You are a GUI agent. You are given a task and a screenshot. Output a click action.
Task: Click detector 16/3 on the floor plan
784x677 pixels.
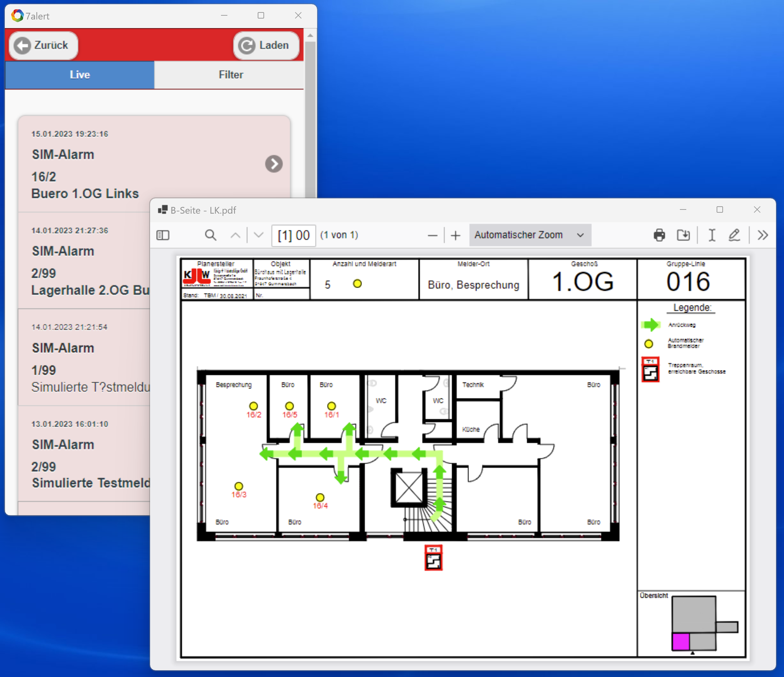click(x=239, y=486)
